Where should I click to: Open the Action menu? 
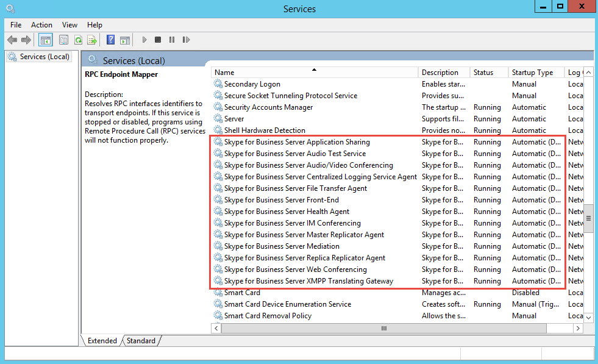(x=41, y=25)
